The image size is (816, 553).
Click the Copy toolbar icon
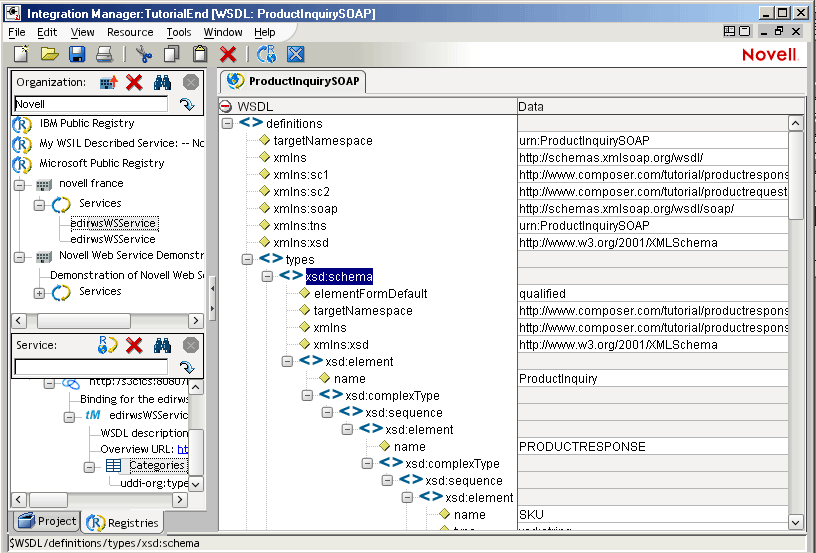tap(171, 54)
